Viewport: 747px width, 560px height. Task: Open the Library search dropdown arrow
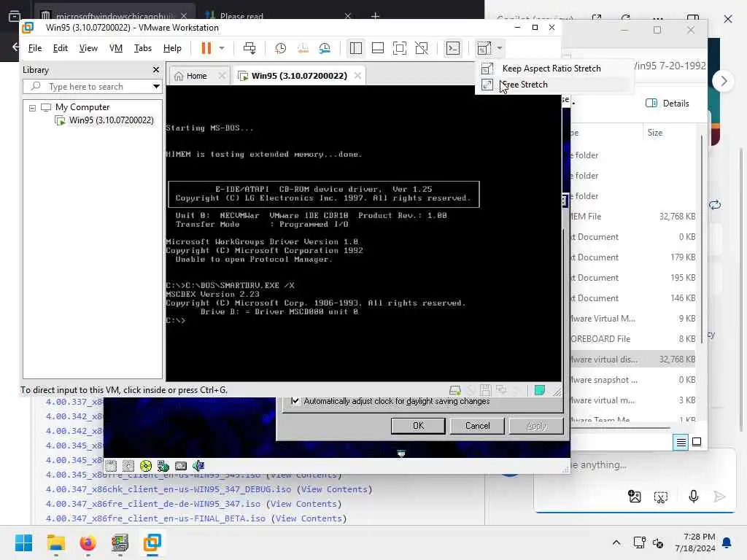(156, 87)
